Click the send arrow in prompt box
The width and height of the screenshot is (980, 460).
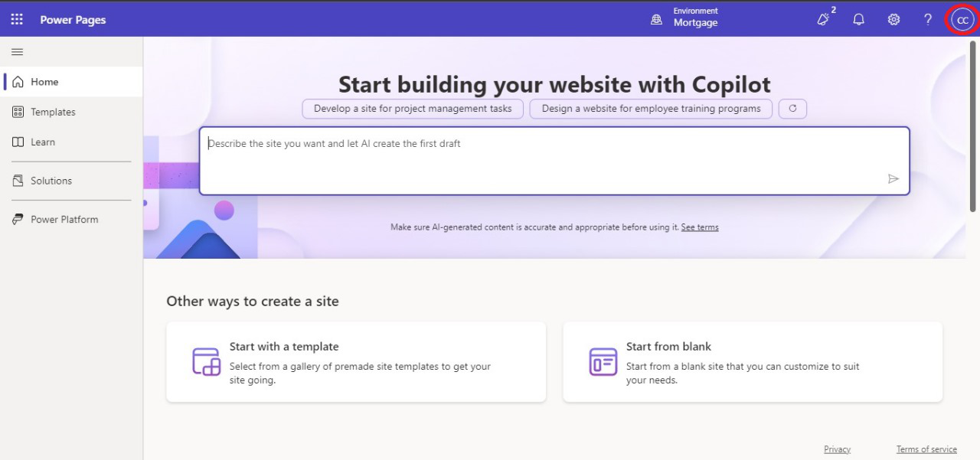click(x=893, y=179)
